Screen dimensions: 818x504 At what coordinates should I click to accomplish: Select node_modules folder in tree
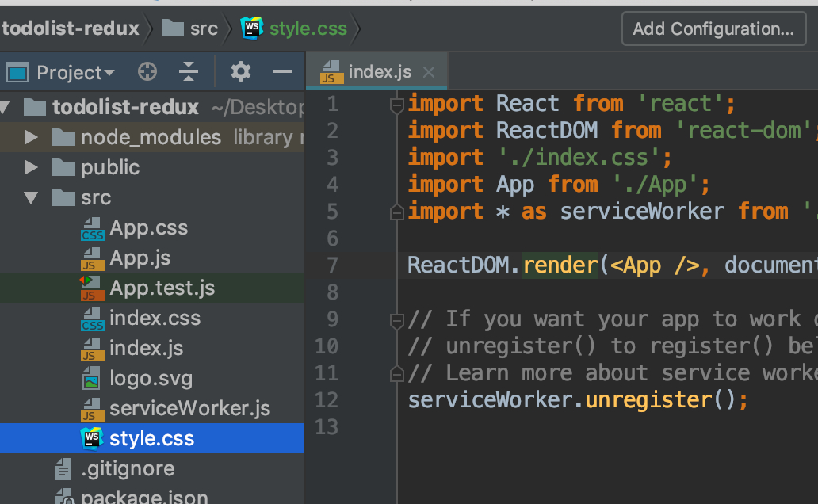click(151, 137)
